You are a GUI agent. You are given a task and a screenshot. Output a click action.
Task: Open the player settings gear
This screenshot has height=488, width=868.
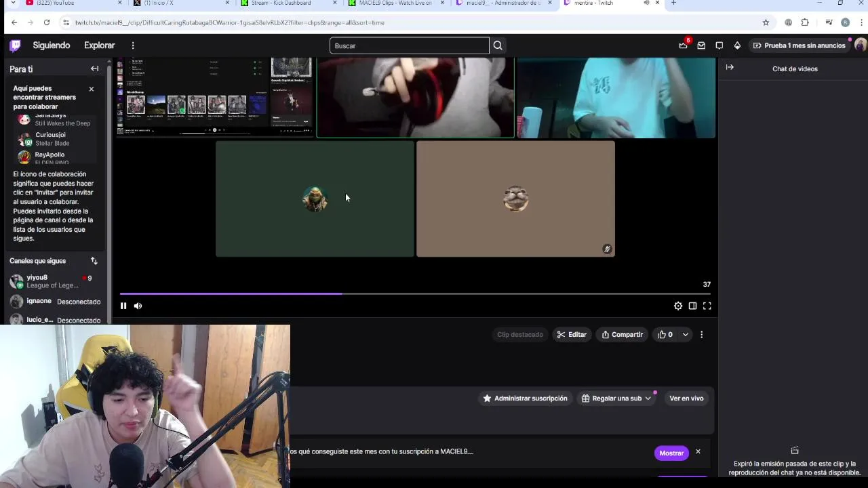click(678, 306)
